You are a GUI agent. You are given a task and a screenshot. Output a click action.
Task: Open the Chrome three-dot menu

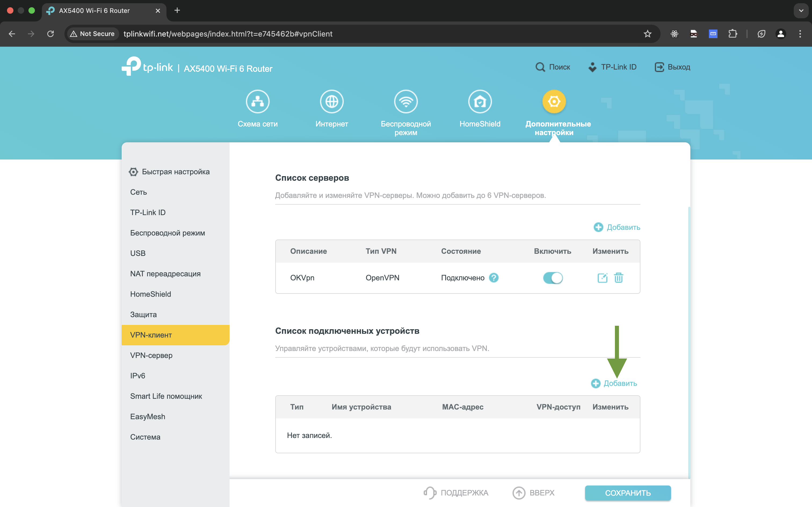pos(800,34)
